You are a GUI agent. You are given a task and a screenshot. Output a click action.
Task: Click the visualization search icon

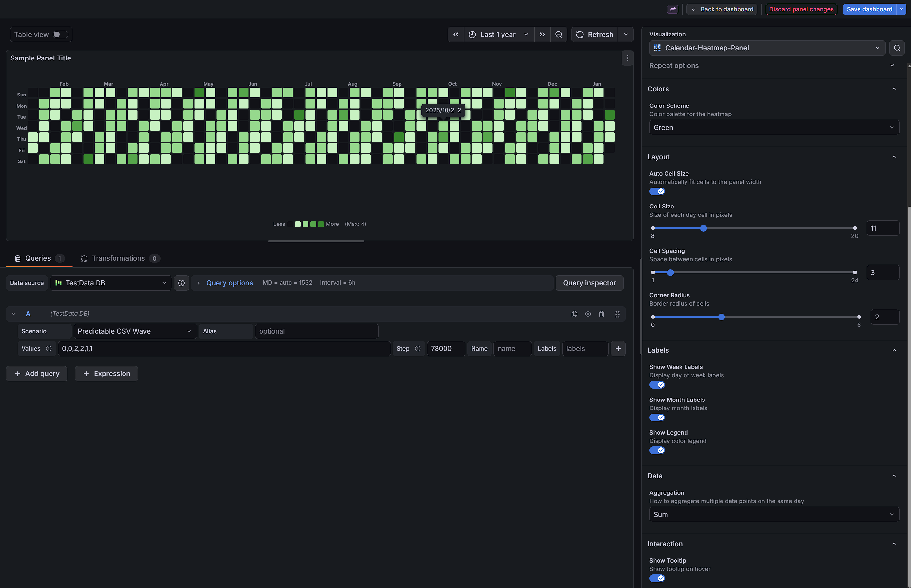pyautogui.click(x=897, y=48)
